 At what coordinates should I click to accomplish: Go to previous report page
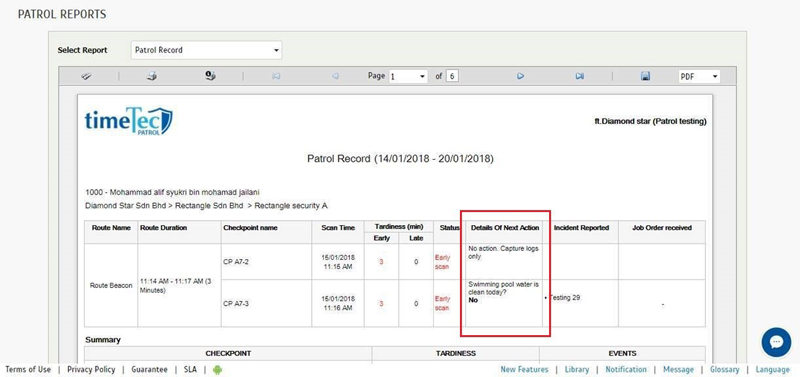coord(335,76)
